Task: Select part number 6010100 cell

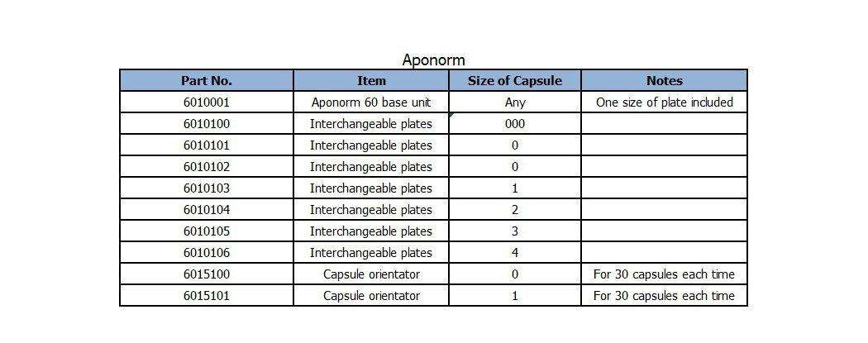Action: click(207, 124)
